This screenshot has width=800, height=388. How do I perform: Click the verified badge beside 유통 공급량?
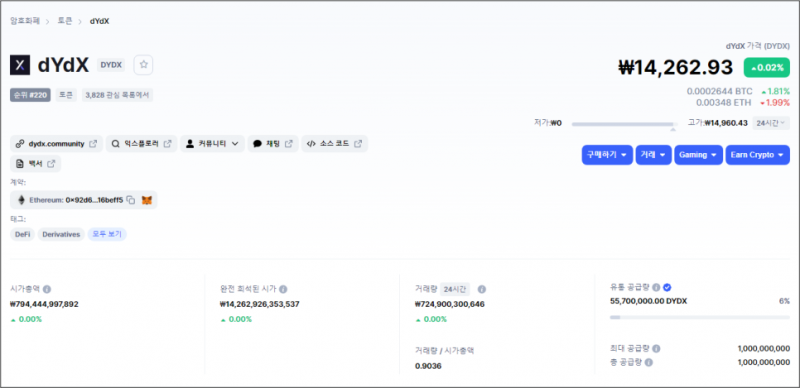[667, 287]
